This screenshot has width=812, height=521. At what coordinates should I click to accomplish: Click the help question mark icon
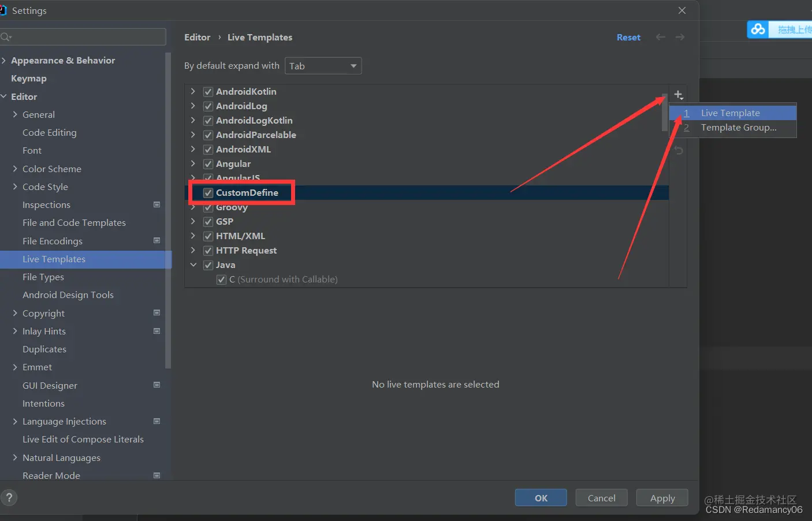[9, 497]
